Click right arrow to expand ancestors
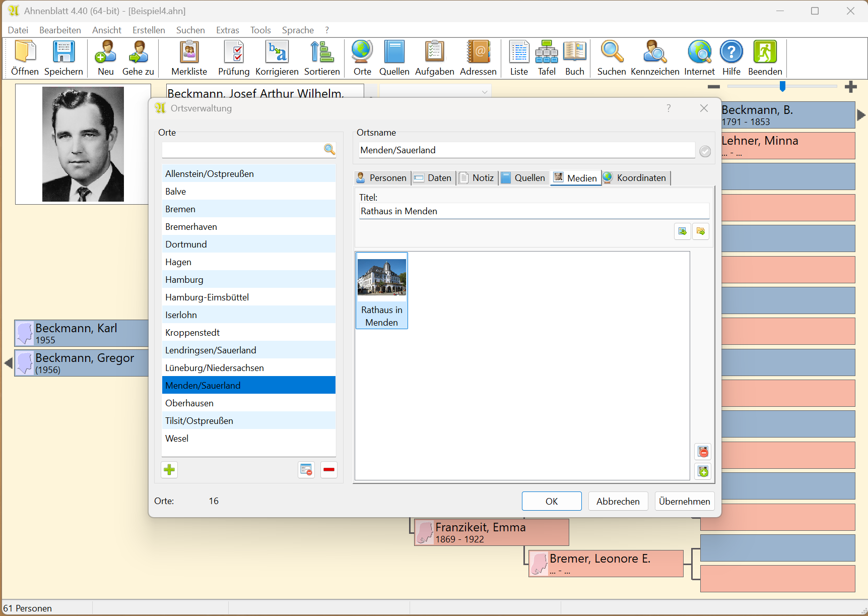 coord(861,115)
